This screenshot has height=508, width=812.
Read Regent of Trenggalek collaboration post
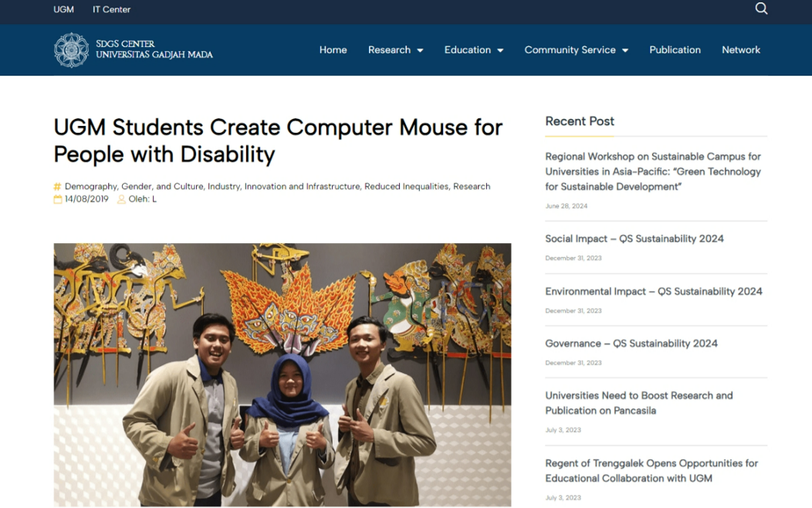click(x=651, y=470)
